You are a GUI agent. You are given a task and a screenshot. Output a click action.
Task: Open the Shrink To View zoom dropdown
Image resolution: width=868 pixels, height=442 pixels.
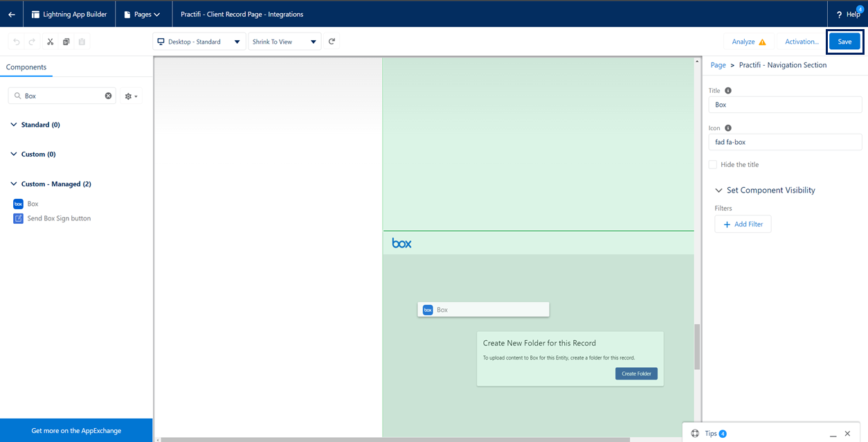click(x=284, y=42)
